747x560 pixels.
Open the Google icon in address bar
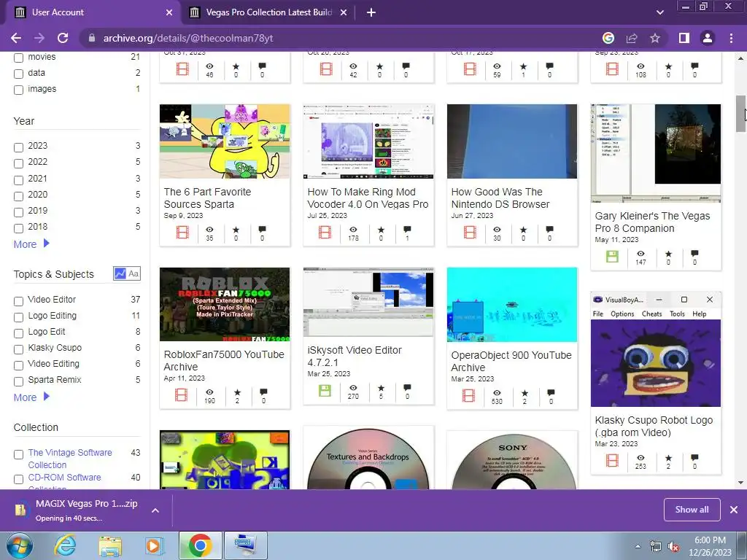[x=608, y=38]
